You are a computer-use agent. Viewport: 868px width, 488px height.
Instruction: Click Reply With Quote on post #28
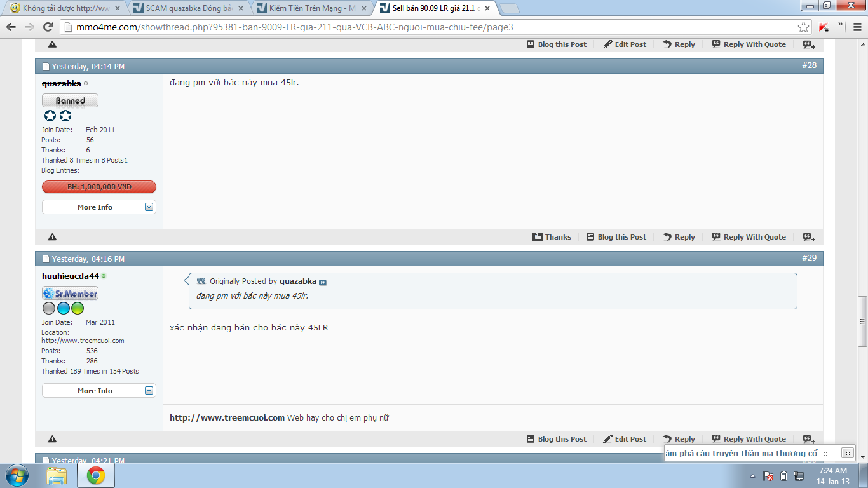pyautogui.click(x=749, y=237)
